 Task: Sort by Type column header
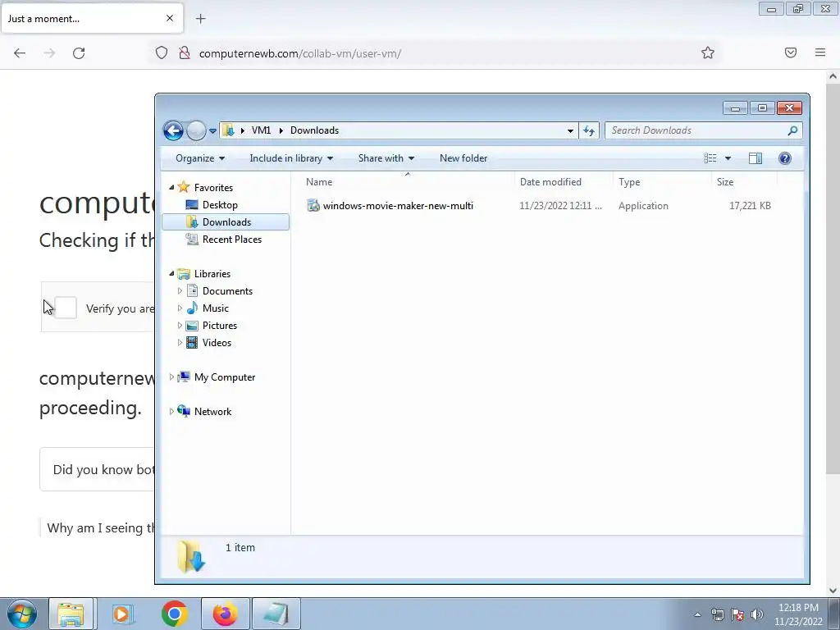coord(629,182)
